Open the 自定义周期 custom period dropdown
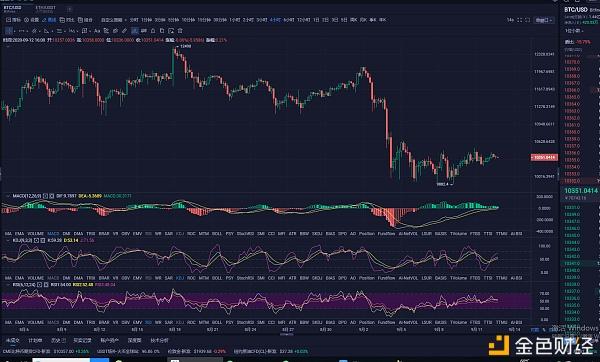Viewport: 600px width, 362px height. click(114, 20)
